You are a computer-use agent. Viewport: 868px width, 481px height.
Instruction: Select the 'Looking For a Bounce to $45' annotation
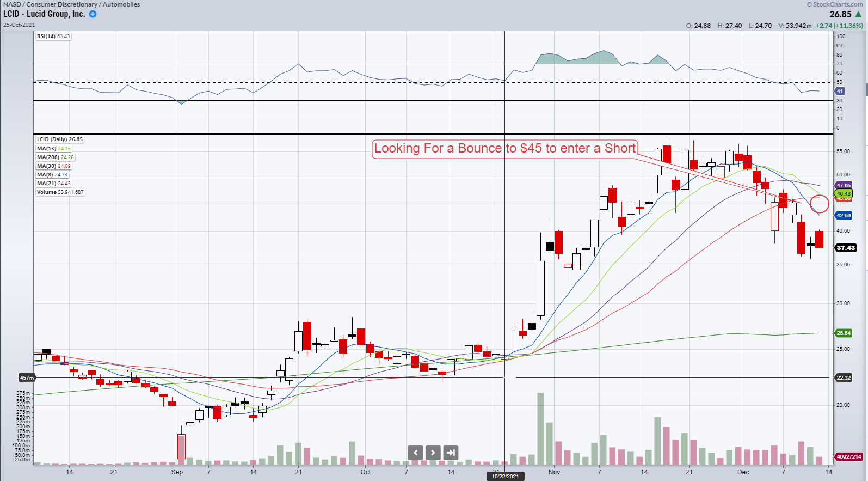click(x=504, y=149)
